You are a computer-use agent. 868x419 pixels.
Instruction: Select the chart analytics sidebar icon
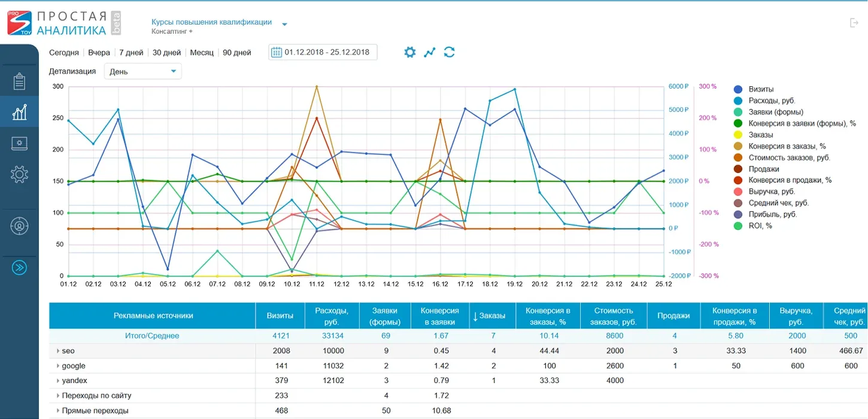[19, 111]
